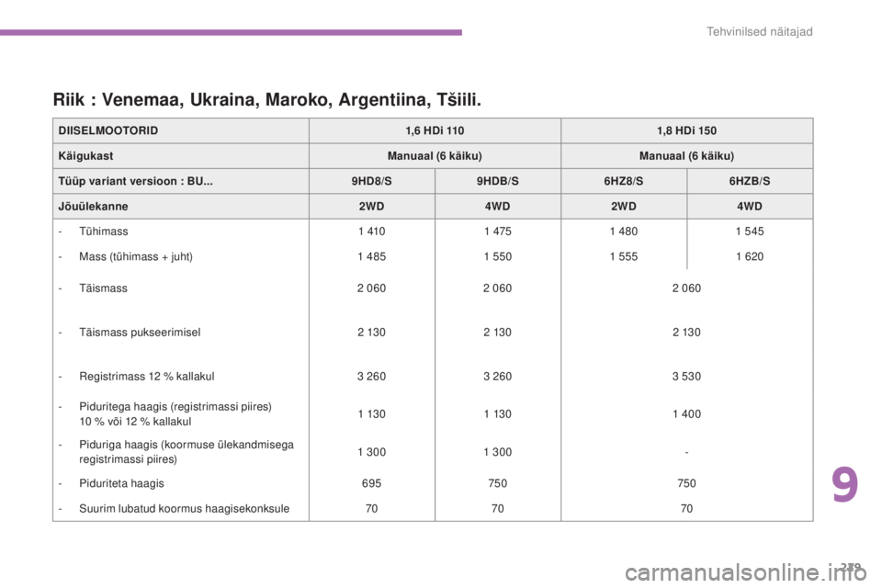The image size is (882, 588).
Task: Click the '1 400' braked trailer value
Action: tap(687, 414)
